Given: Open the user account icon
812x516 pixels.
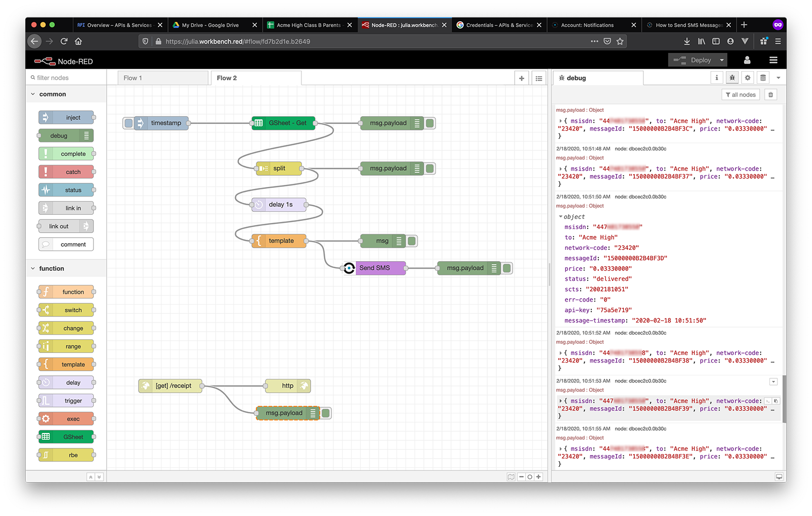Looking at the screenshot, I should 747,60.
